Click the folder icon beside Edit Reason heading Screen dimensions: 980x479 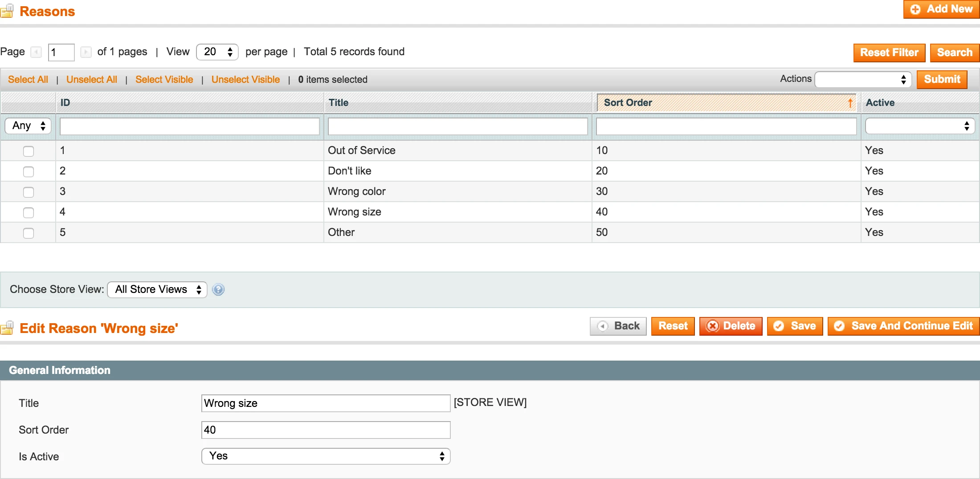(x=8, y=328)
